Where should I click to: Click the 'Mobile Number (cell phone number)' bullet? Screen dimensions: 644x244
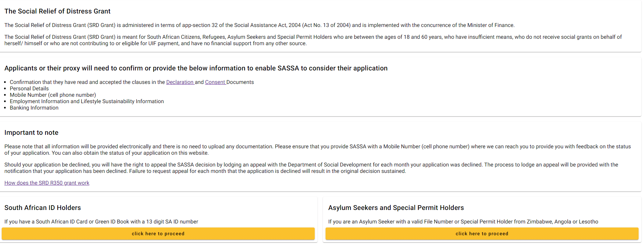click(53, 95)
